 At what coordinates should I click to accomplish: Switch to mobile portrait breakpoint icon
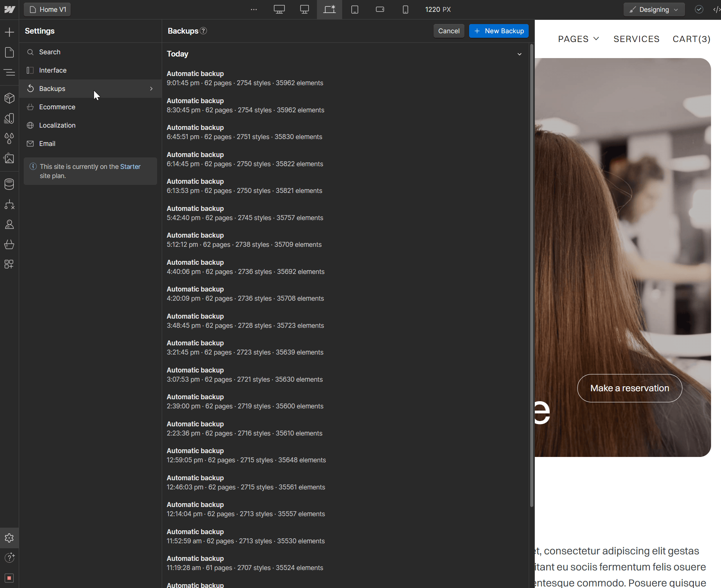405,10
